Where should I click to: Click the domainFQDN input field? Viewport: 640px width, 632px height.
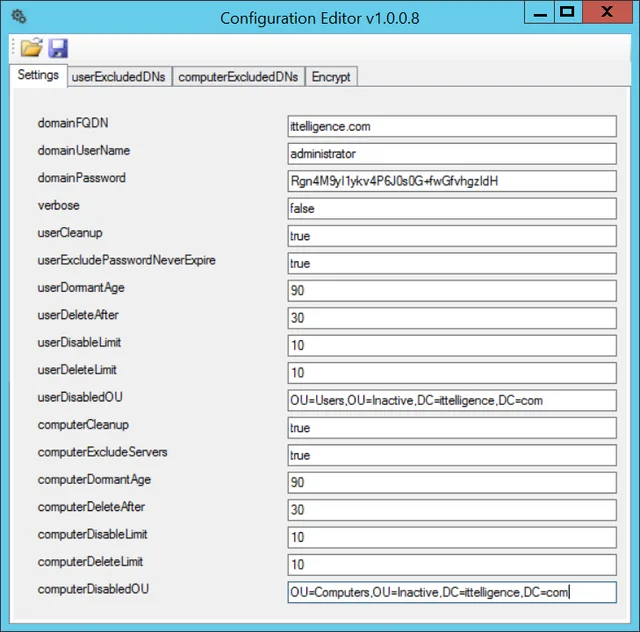[x=452, y=127]
